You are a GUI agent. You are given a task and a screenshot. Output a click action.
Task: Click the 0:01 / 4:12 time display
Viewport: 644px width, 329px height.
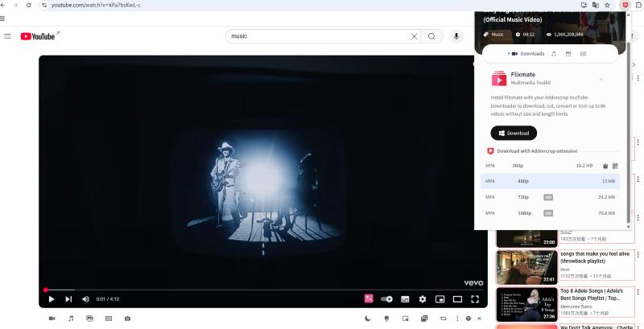108,299
